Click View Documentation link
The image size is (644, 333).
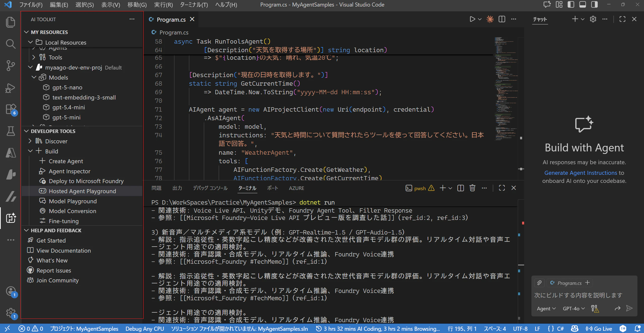[x=63, y=250]
